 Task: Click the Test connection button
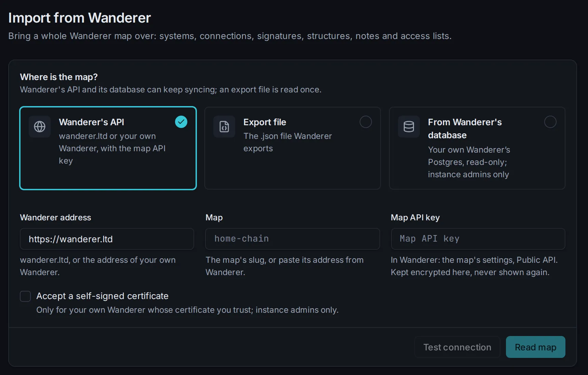[x=457, y=347]
